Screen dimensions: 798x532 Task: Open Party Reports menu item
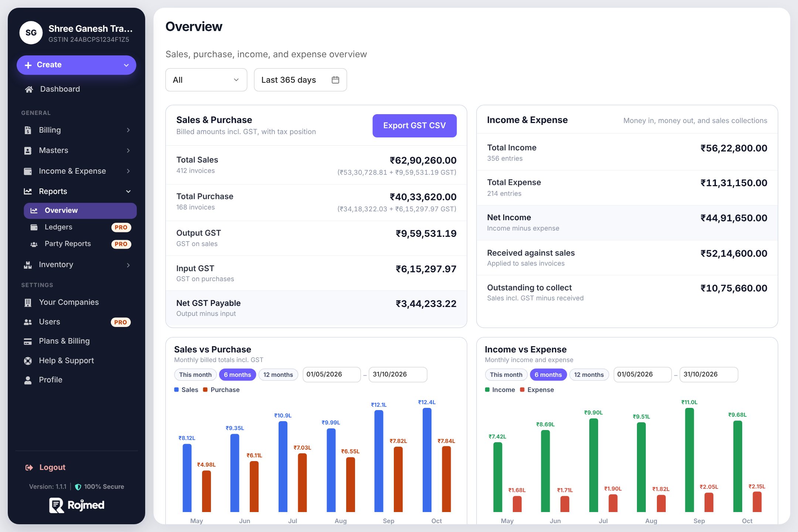click(80, 244)
